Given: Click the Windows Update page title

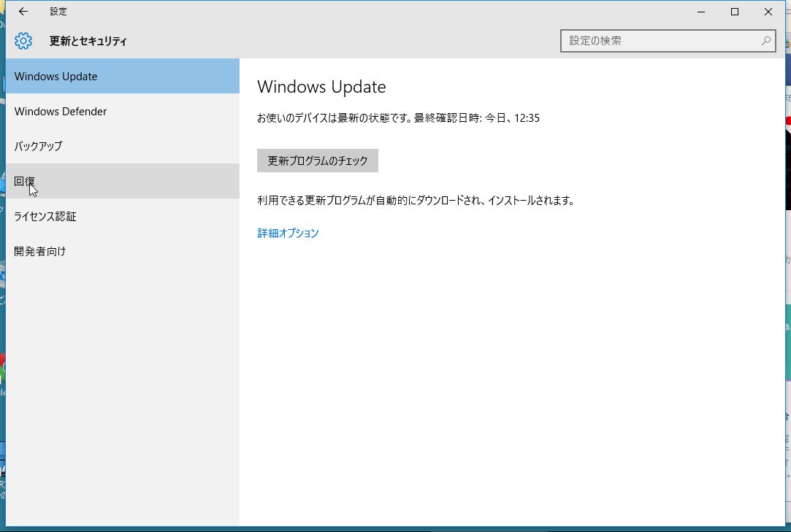Looking at the screenshot, I should [321, 87].
